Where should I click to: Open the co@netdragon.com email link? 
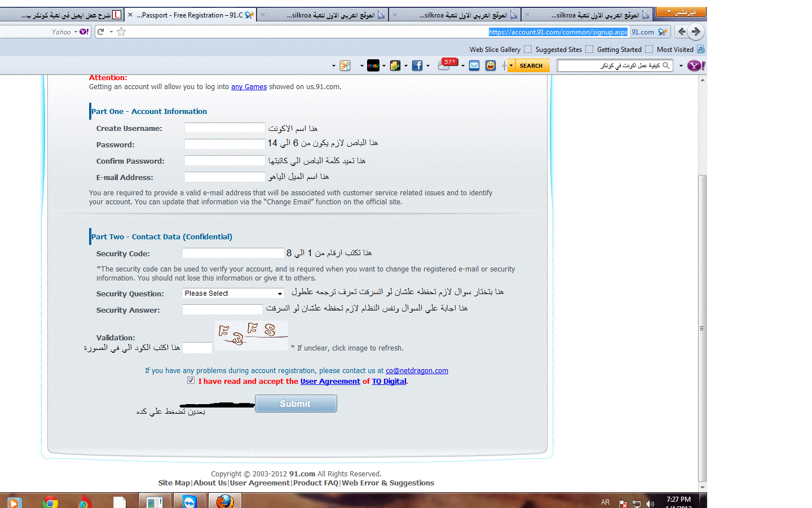tap(417, 371)
